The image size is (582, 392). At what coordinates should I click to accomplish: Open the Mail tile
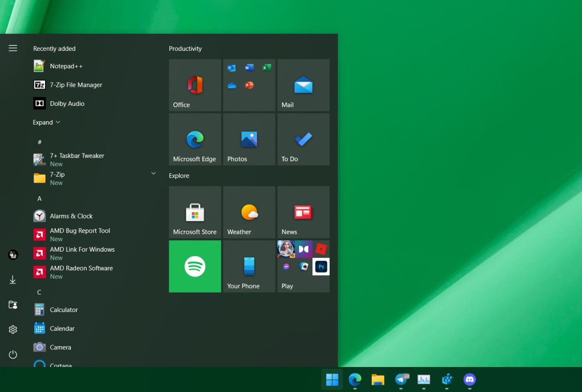click(x=303, y=85)
